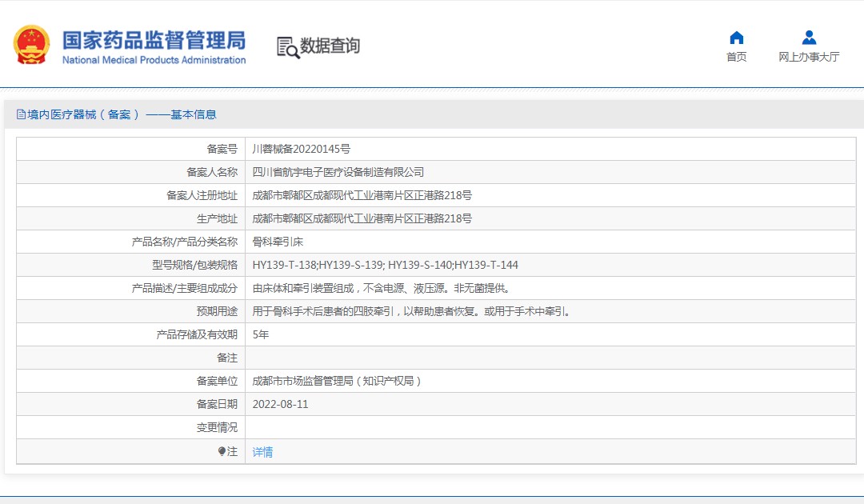
Task: Click the 备案单位 row label
Action: pos(217,381)
